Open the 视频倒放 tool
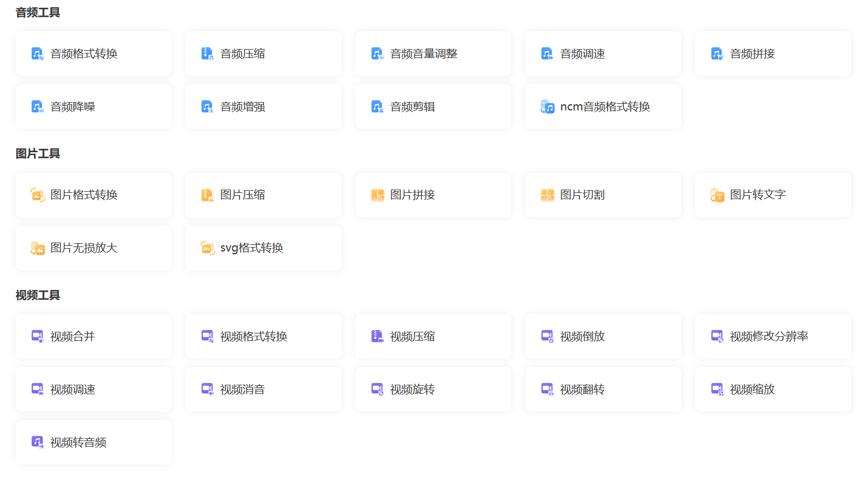 603,336
